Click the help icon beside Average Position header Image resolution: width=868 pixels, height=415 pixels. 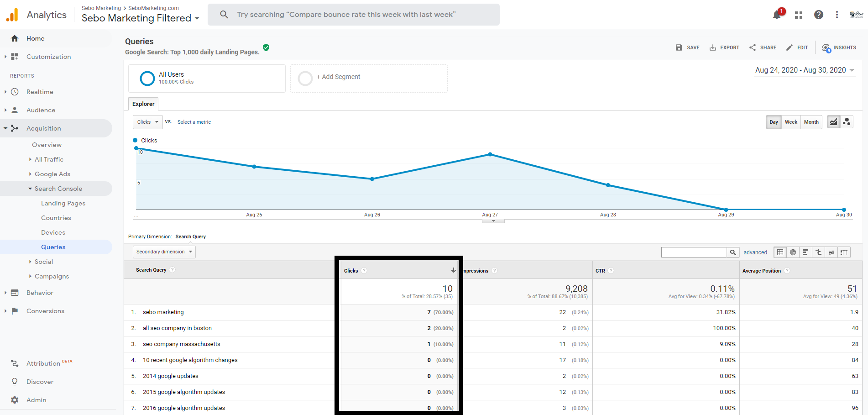point(787,271)
